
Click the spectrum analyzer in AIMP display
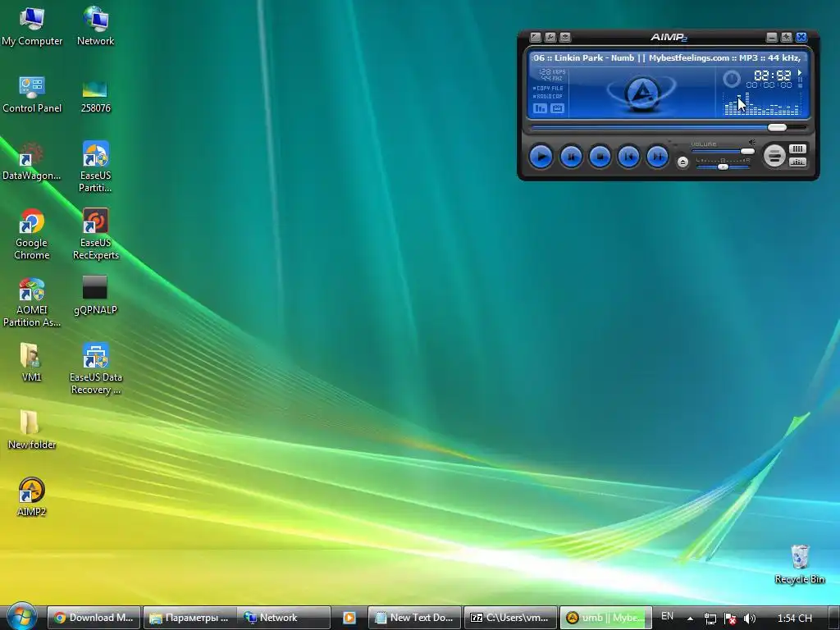point(762,104)
